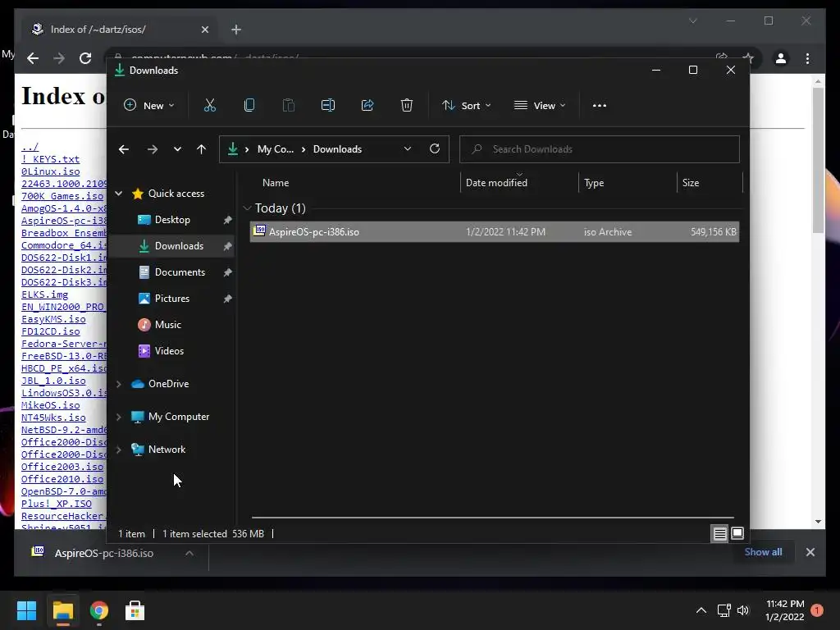Screen dimensions: 840x630
Task: Open Microsoft Store from taskbar
Action: [135, 610]
